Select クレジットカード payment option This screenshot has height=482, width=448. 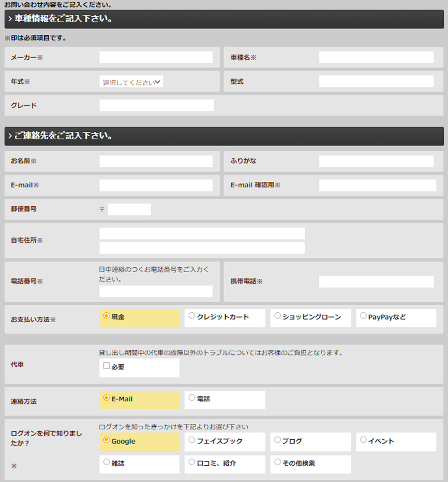pyautogui.click(x=192, y=316)
